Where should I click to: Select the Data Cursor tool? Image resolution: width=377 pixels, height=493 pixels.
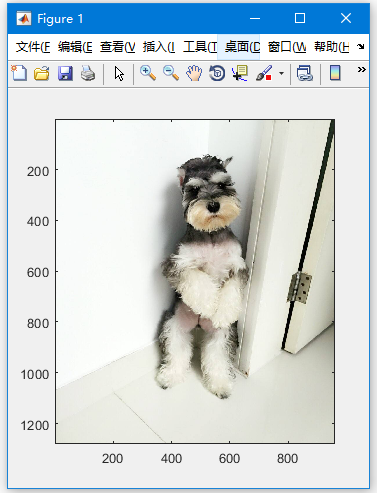pos(240,73)
